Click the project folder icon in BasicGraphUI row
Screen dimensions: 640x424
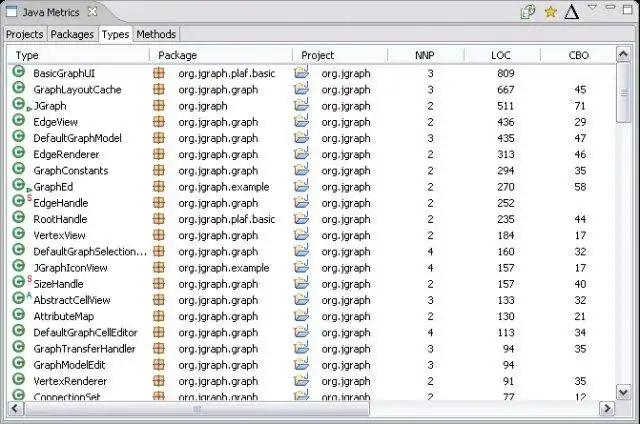[x=301, y=72]
